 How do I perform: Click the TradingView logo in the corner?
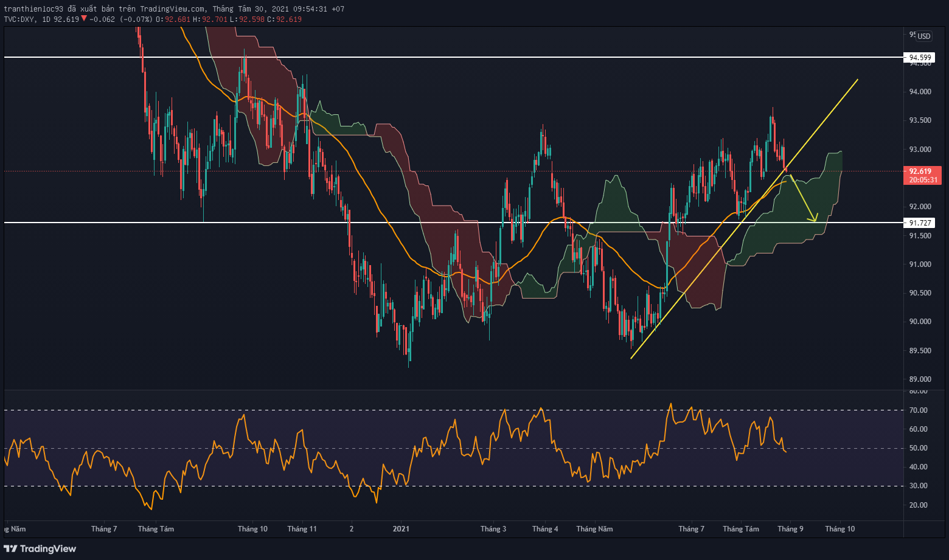(x=40, y=548)
